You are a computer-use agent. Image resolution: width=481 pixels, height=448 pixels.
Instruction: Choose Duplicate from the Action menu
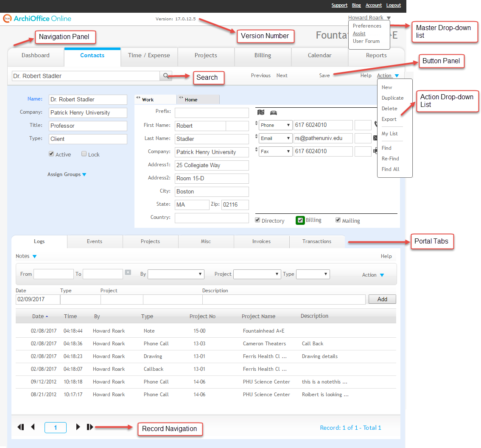coord(393,98)
